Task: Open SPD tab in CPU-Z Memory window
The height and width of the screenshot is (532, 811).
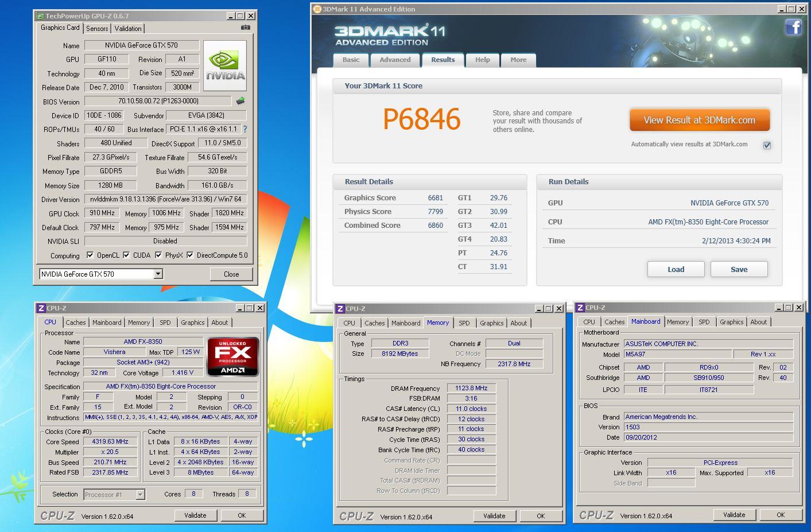Action: pyautogui.click(x=464, y=323)
